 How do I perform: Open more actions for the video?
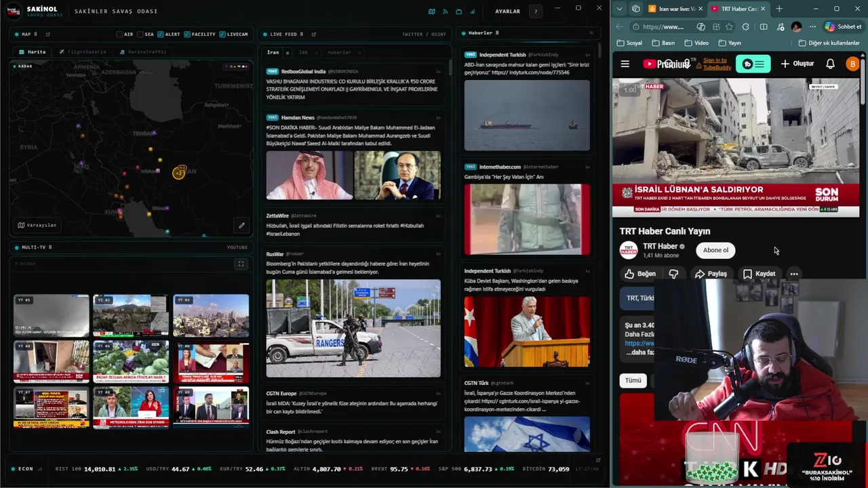[x=793, y=274]
